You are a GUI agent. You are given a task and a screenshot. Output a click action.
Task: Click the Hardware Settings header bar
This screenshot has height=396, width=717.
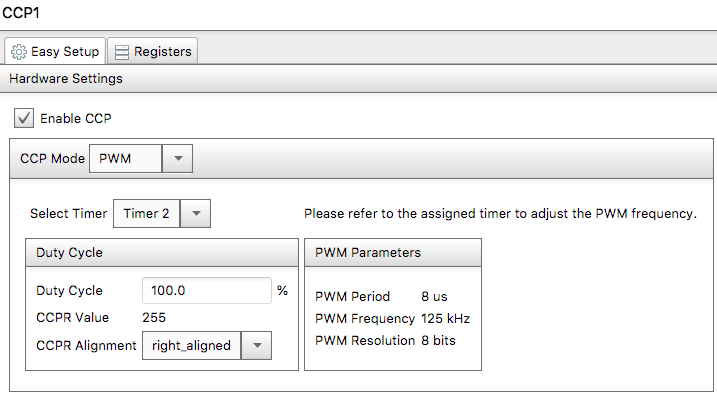358,79
